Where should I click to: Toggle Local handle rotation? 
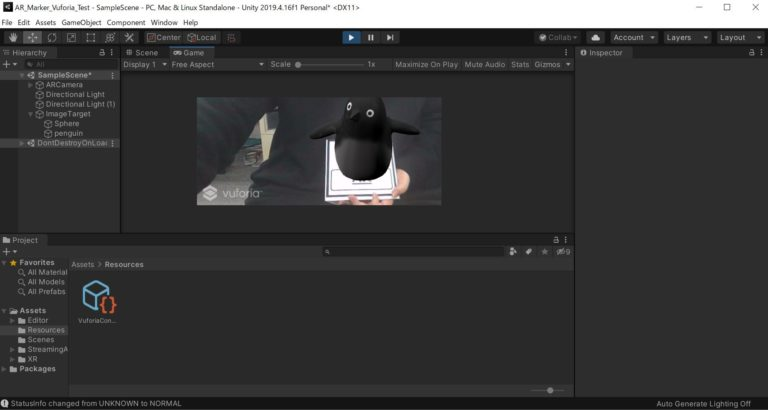(202, 38)
